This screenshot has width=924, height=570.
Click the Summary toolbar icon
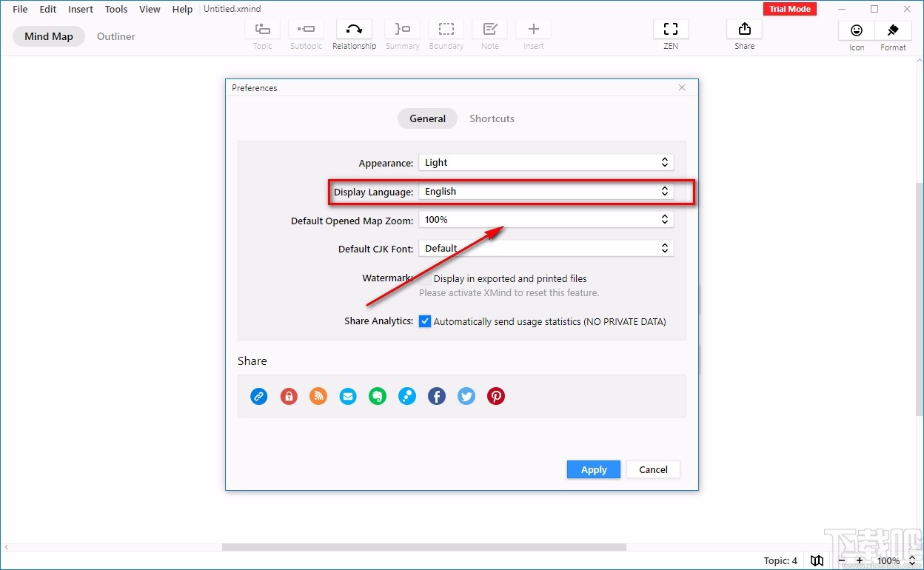tap(402, 29)
